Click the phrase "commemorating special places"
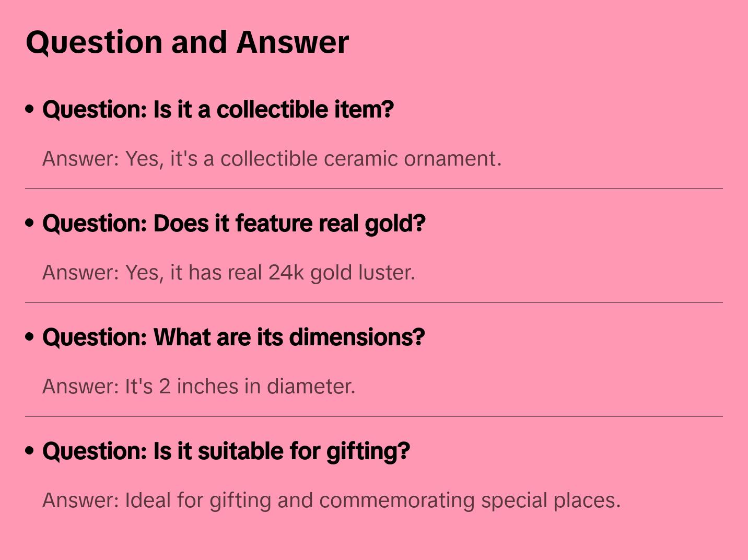Screen dimensions: 748x560 pos(469,500)
